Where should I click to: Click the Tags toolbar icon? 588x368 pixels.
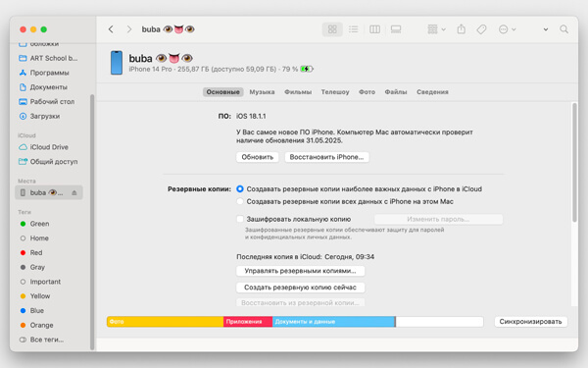tap(481, 29)
